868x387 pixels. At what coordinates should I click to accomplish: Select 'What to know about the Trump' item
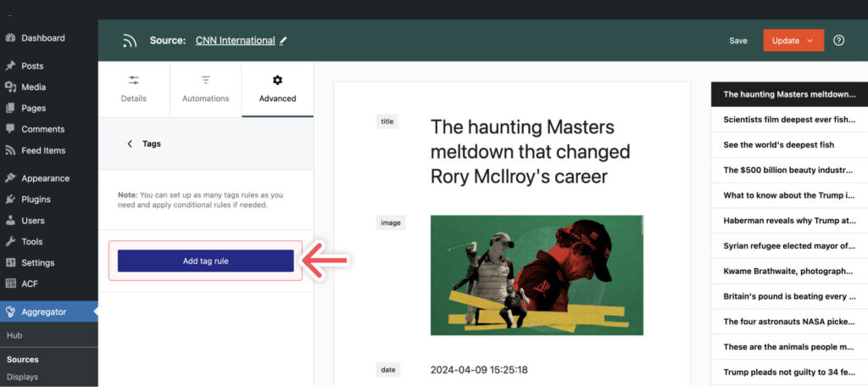click(789, 195)
